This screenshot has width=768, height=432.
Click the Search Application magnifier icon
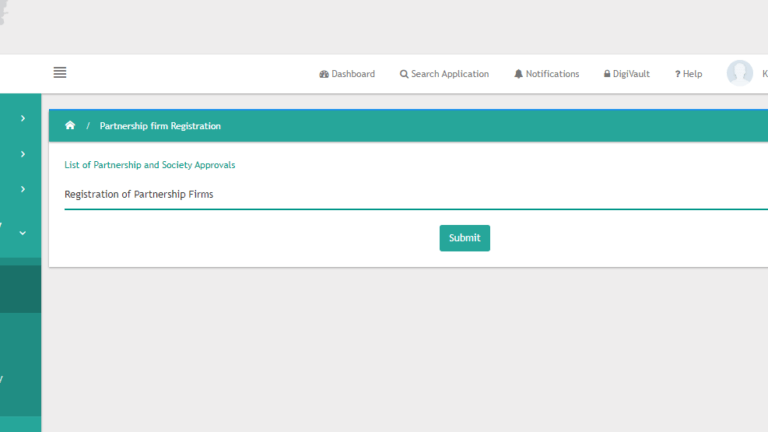tap(404, 74)
